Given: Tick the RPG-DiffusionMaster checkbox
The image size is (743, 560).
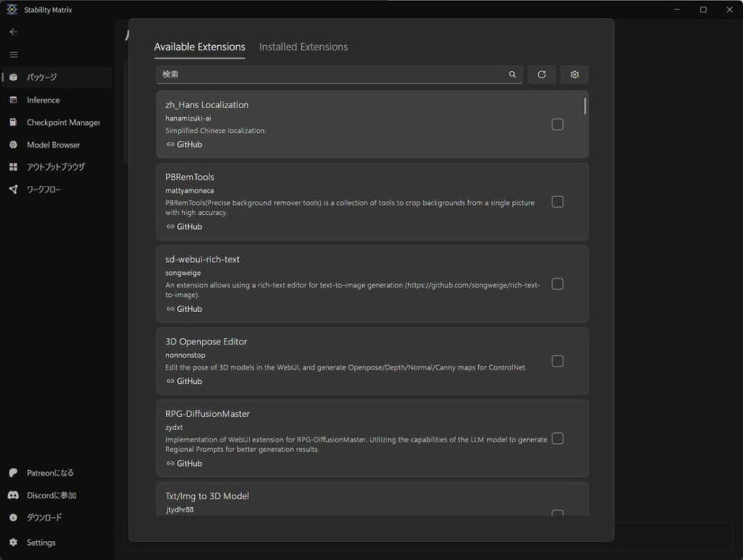Looking at the screenshot, I should pos(557,438).
